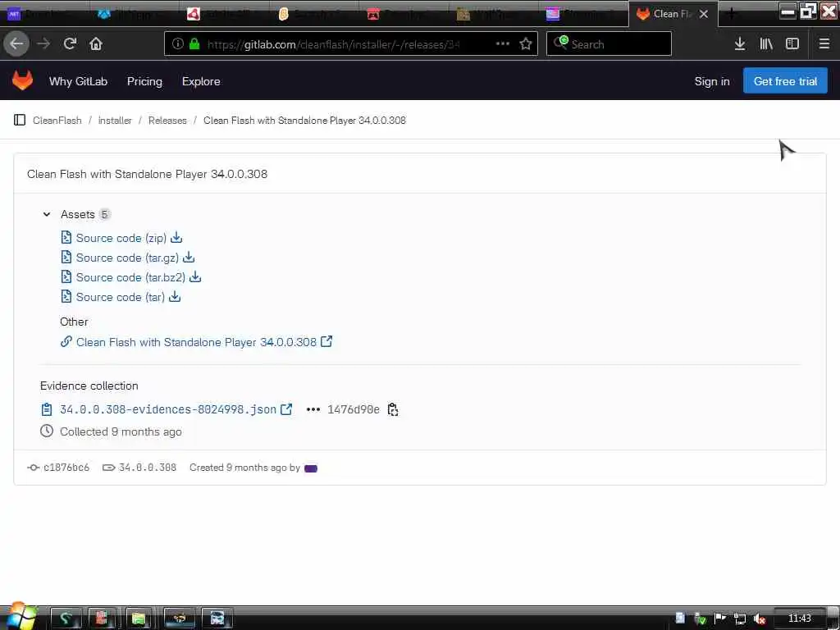The height and width of the screenshot is (630, 840).
Task: Open the folder taskbar application
Action: (139, 619)
